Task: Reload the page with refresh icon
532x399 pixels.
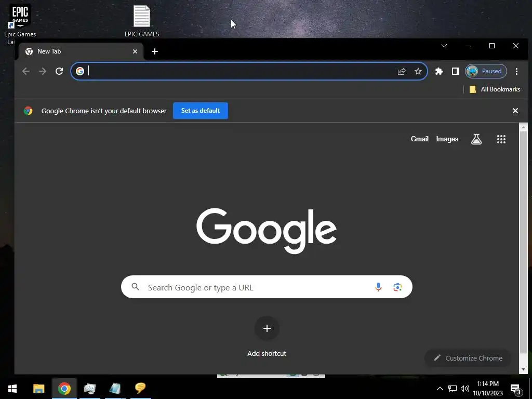Action: coord(59,71)
